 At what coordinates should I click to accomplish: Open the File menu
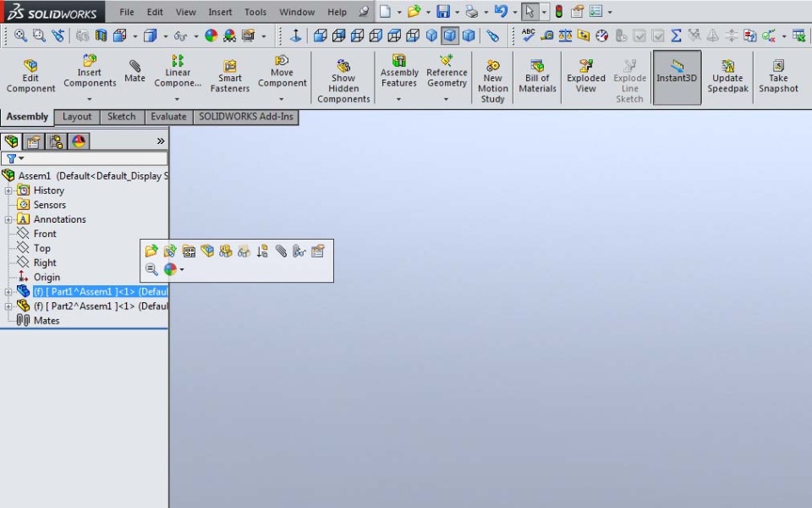(x=126, y=12)
